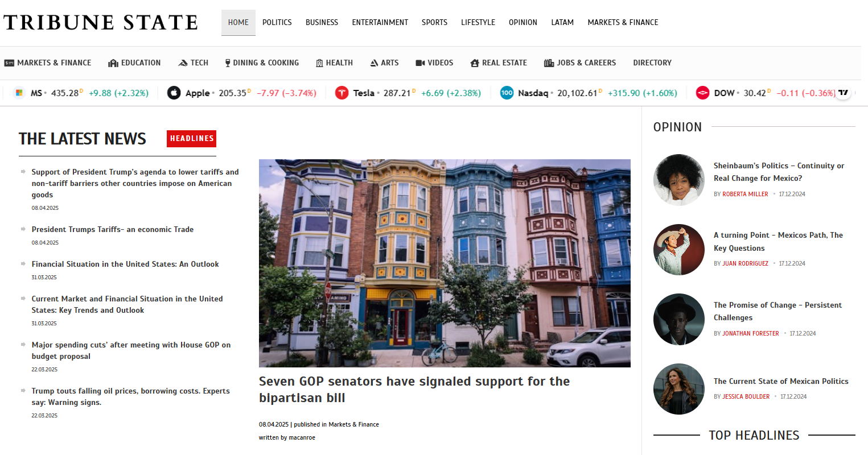The height and width of the screenshot is (455, 868).
Task: Select the video camera icon next to VIDEOS
Action: pos(419,63)
